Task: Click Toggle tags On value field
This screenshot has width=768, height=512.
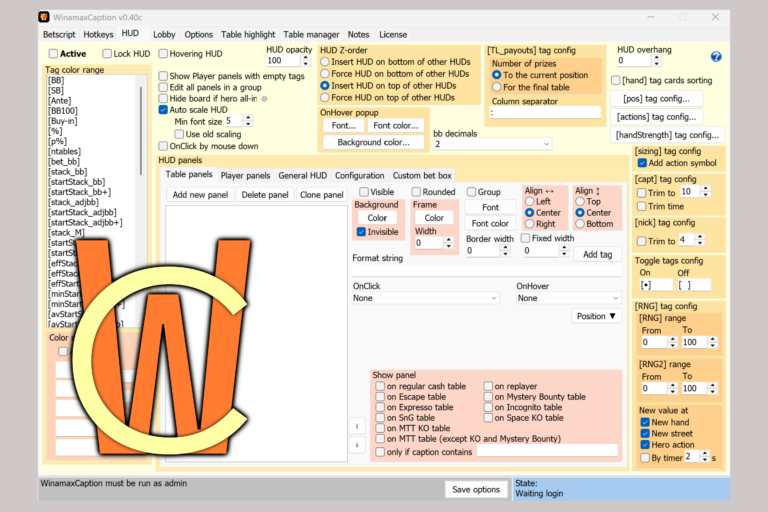Action: click(x=656, y=285)
